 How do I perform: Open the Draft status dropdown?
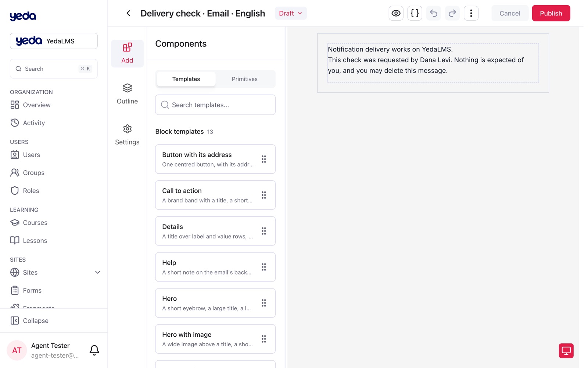click(291, 13)
